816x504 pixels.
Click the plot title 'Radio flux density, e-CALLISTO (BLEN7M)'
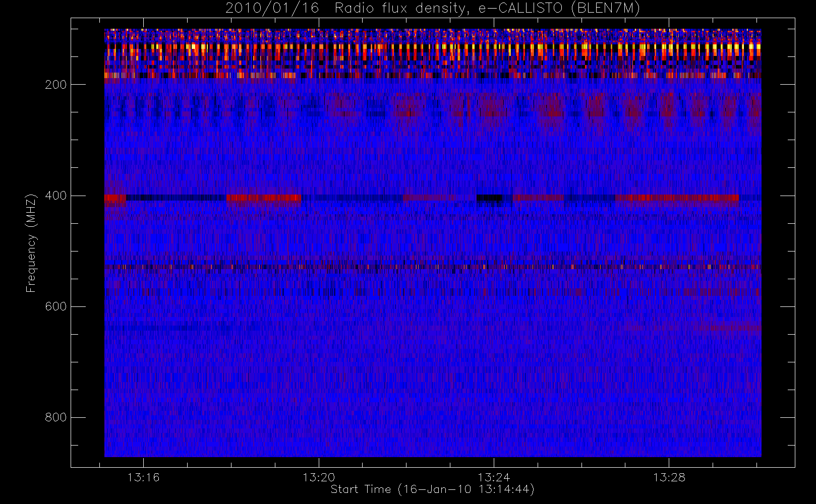487,9
